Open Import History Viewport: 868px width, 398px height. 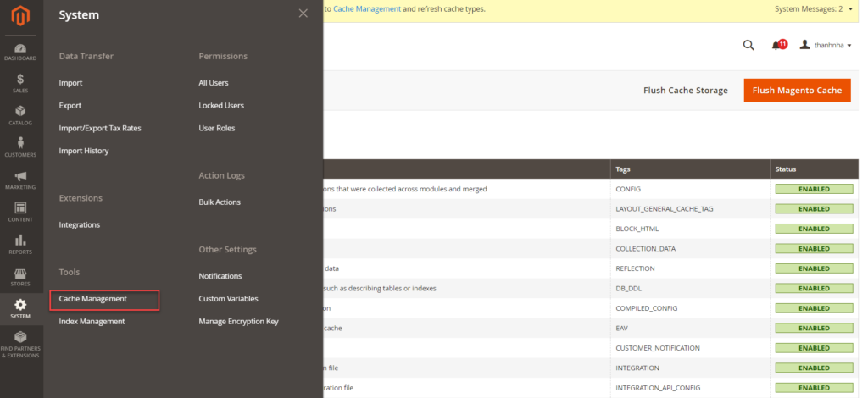point(84,151)
